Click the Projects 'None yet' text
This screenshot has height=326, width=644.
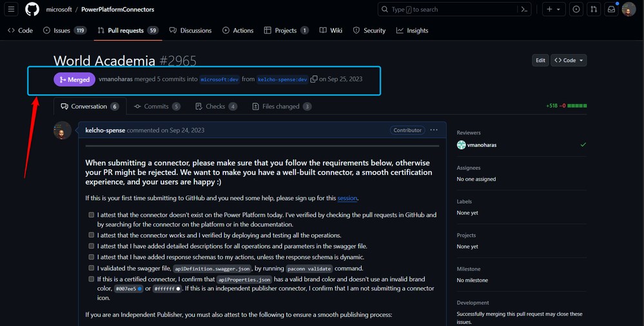coord(467,246)
